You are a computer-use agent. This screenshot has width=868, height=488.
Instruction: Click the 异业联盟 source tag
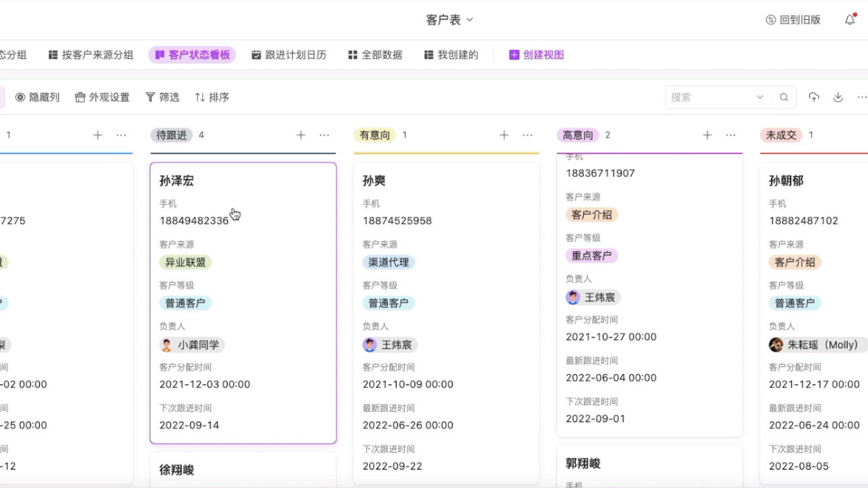point(186,262)
